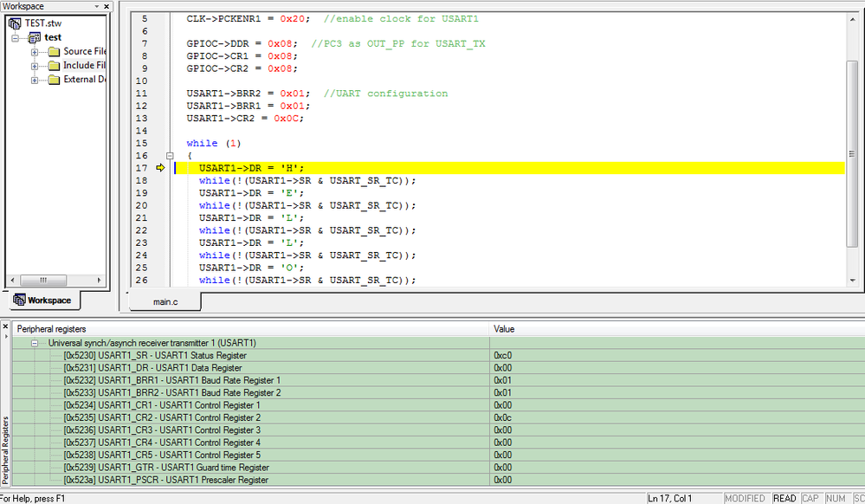
Task: Expand the Source Files folder
Action: pos(35,52)
